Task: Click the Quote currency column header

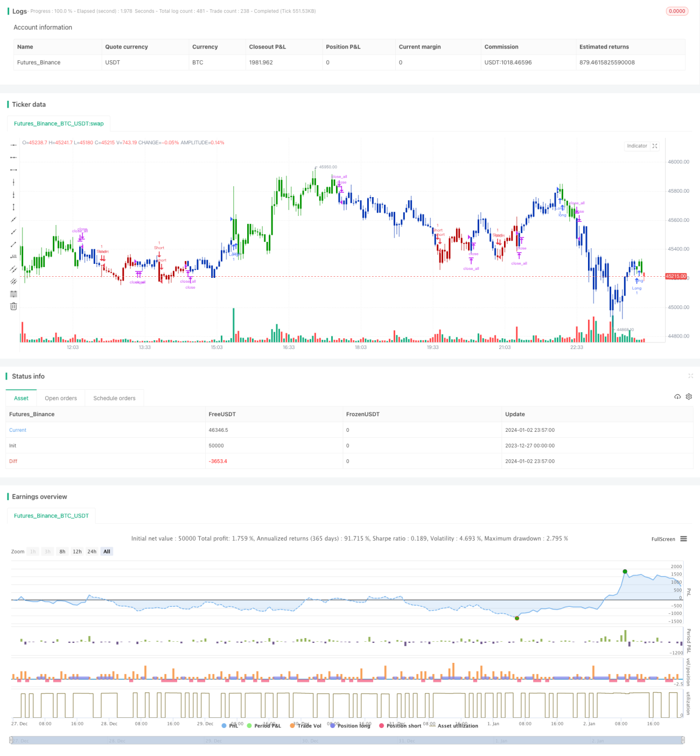Action: tap(127, 47)
